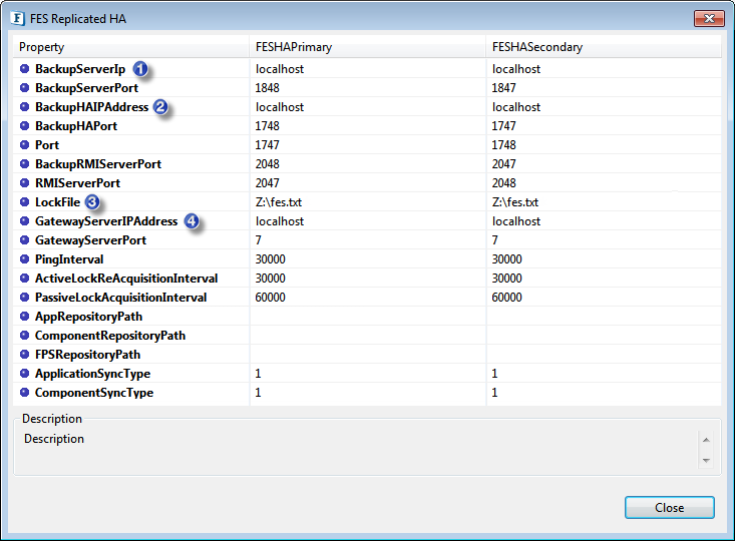Click FESHASecondary BackupServerPort value 1847
Screen dimensions: 735x541
[x=504, y=88]
